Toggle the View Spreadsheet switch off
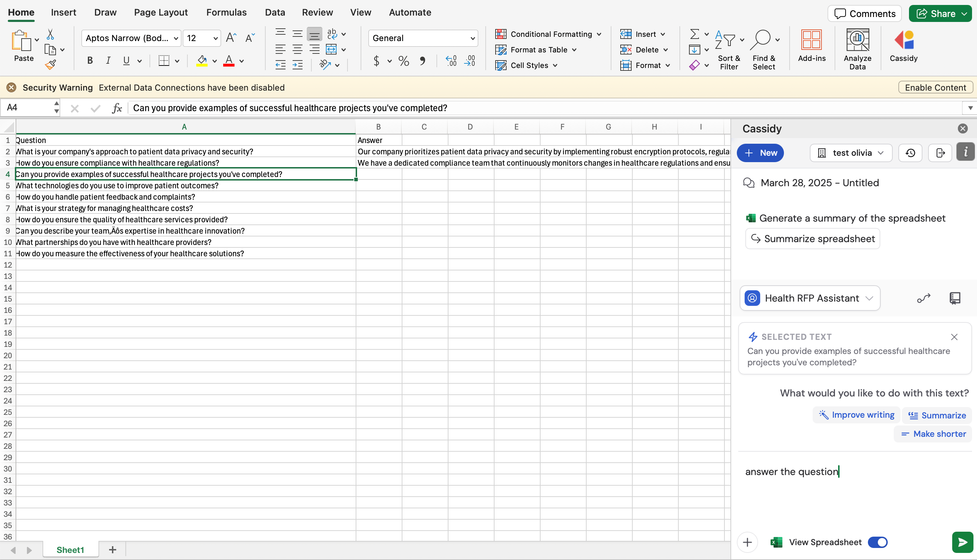This screenshot has width=977, height=560. click(x=877, y=542)
